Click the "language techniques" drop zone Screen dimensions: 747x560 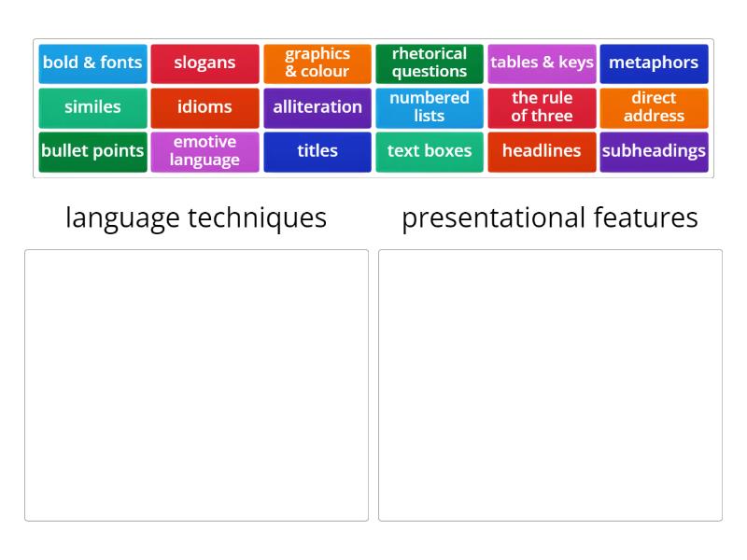click(196, 383)
